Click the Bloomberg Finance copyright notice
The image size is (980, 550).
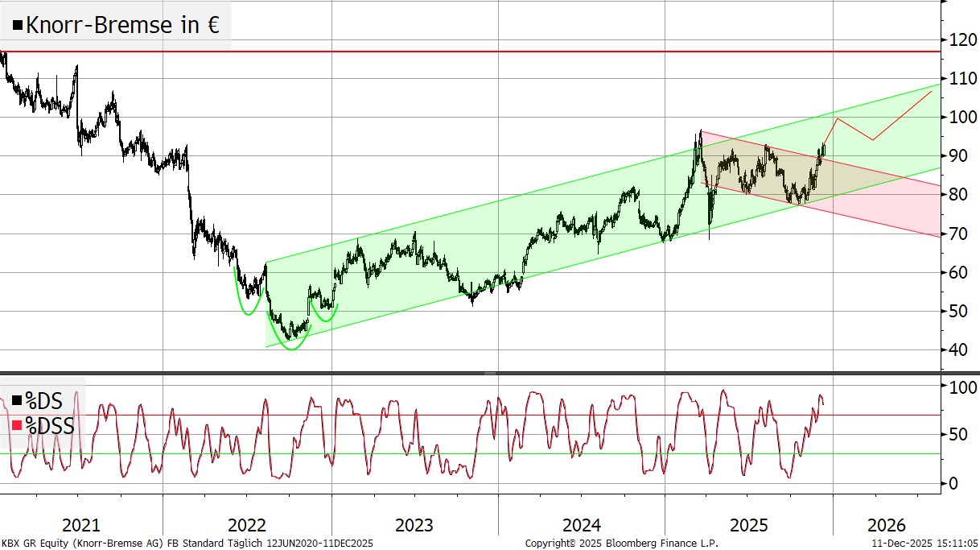click(x=621, y=544)
